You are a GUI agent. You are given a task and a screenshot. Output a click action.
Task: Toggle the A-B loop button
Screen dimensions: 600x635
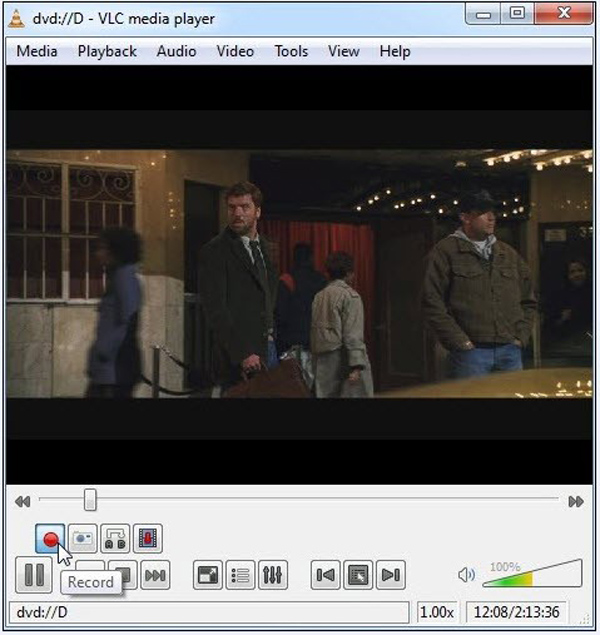point(115,539)
